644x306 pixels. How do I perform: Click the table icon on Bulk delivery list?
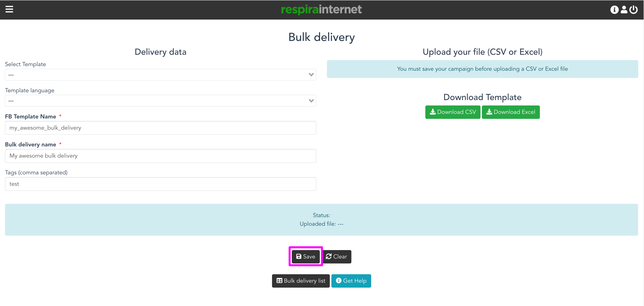(x=279, y=280)
